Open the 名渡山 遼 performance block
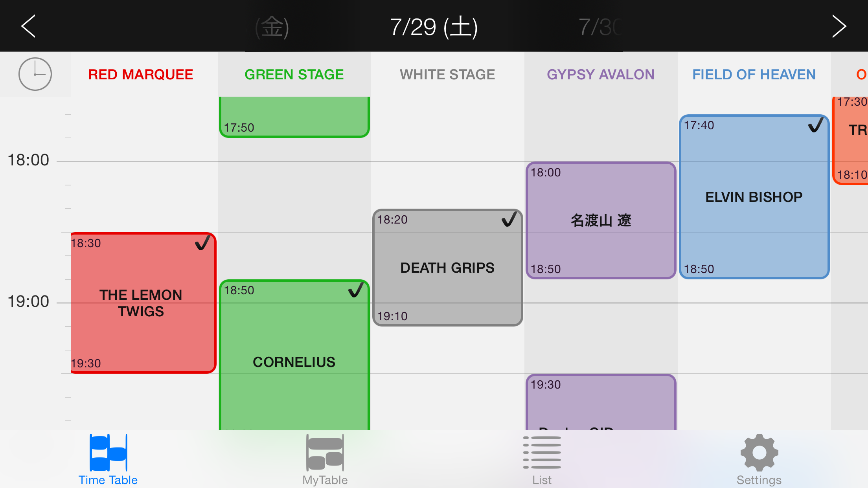868x488 pixels. click(x=601, y=220)
